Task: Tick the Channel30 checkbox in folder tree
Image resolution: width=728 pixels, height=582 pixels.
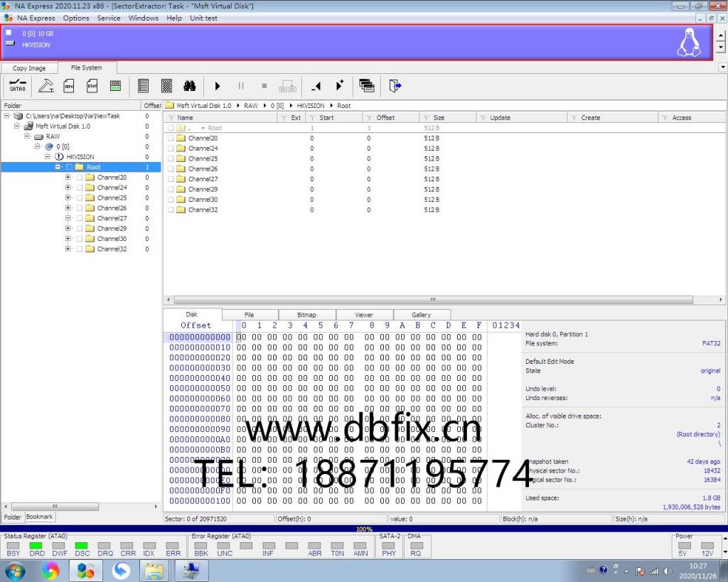Action: (x=80, y=239)
